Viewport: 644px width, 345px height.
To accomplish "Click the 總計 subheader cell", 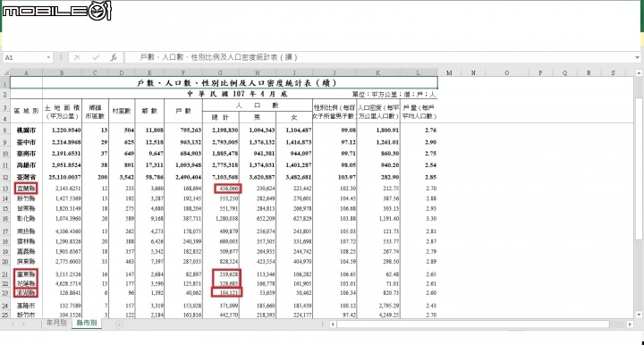I will click(x=221, y=117).
